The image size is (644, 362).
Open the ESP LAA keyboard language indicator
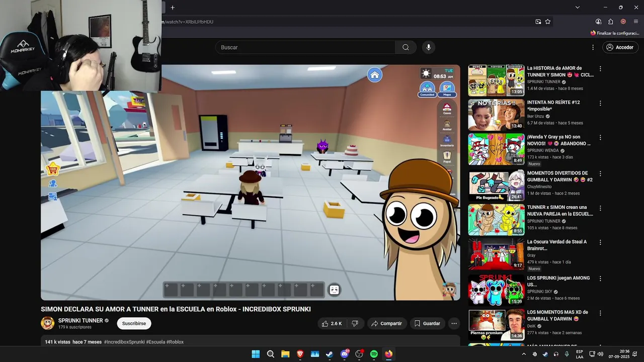(580, 354)
